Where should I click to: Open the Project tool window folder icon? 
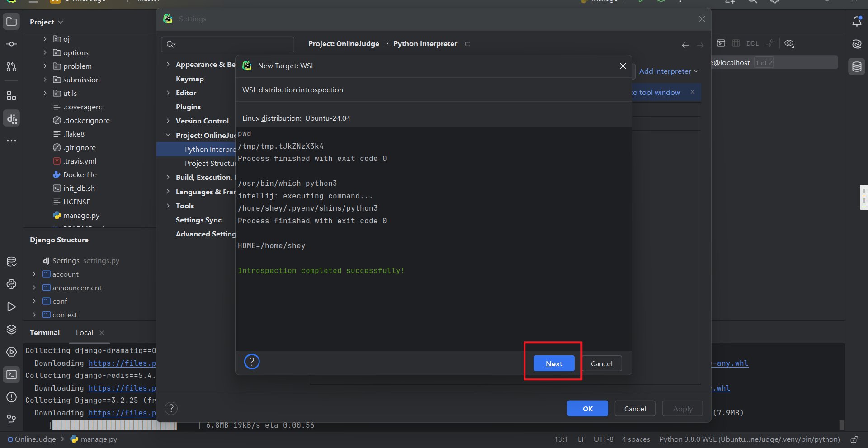[12, 22]
